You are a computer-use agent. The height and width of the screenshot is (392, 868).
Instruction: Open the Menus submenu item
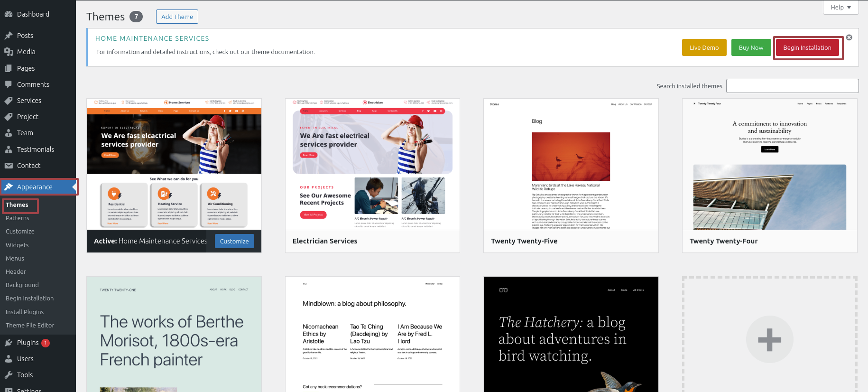(15, 259)
